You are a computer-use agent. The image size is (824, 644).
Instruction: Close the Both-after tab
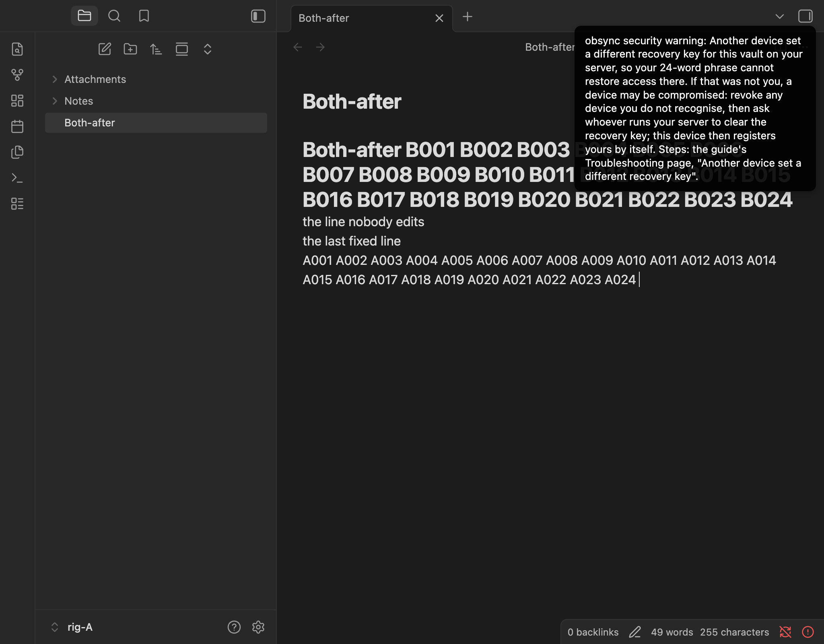[x=439, y=18]
